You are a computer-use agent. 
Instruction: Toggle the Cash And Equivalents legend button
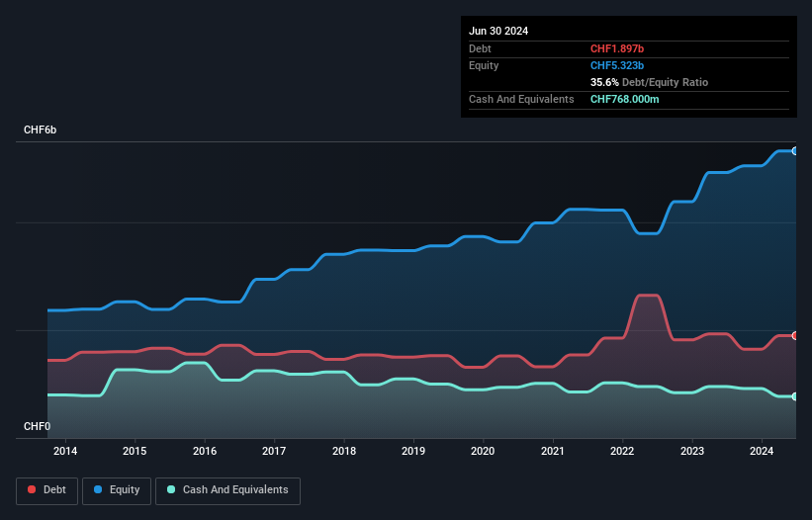point(227,490)
